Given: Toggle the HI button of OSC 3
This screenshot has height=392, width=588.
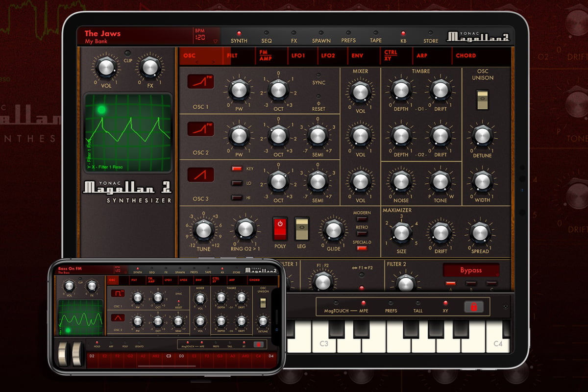Looking at the screenshot, I should [x=237, y=197].
